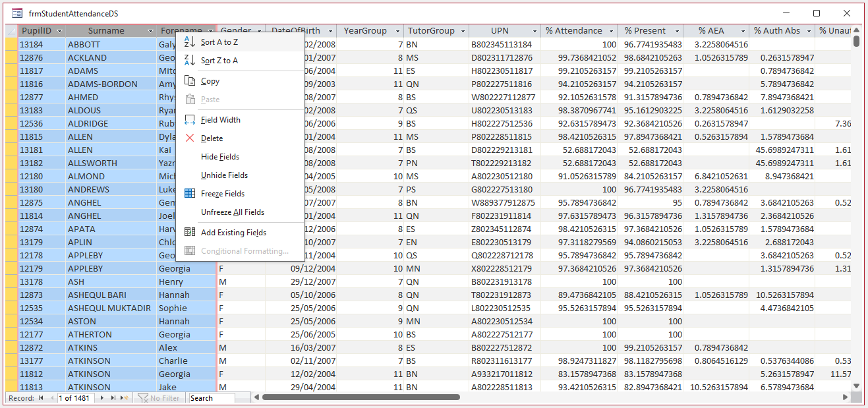The image size is (868, 408).
Task: Click the Add Existing Fields icon
Action: coord(190,233)
